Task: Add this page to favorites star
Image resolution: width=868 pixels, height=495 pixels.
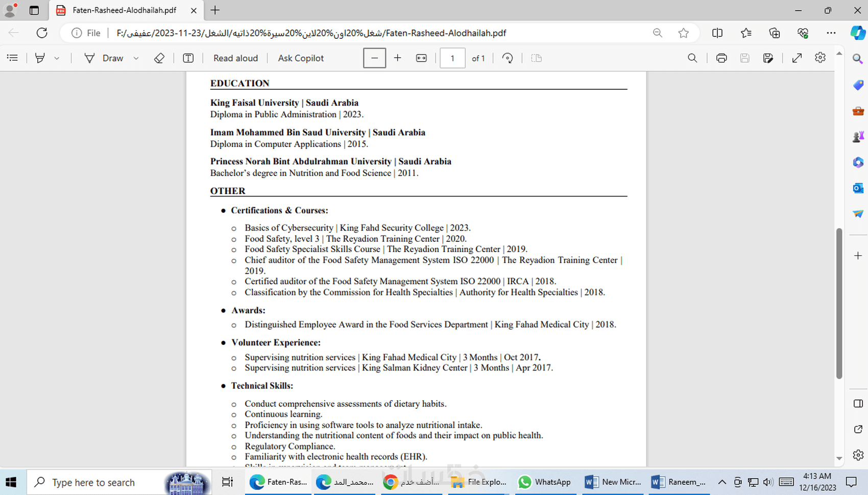Action: pos(684,33)
